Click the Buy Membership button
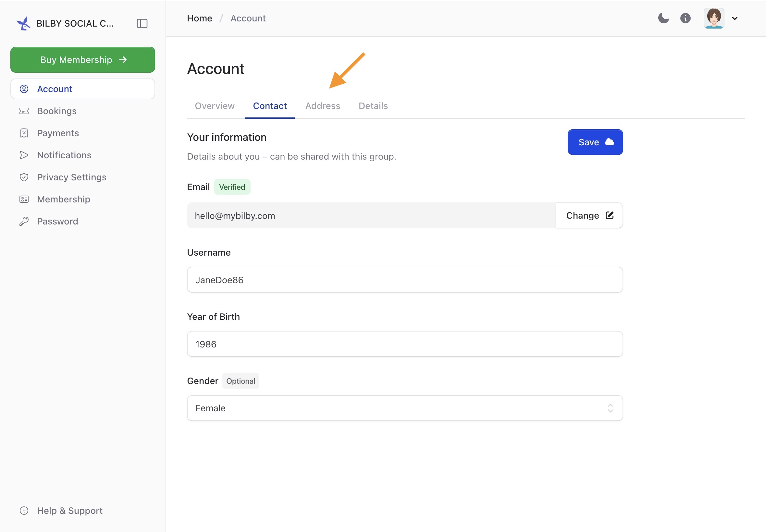 pos(83,60)
